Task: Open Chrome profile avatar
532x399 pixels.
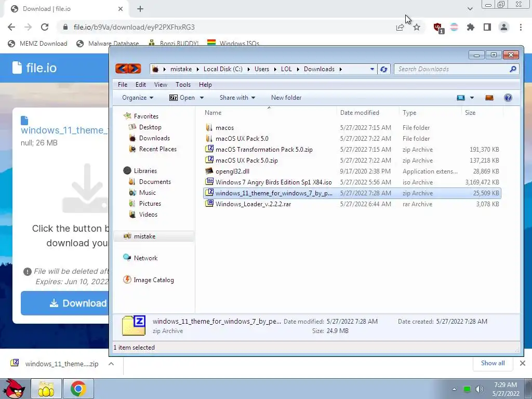Action: (x=504, y=27)
